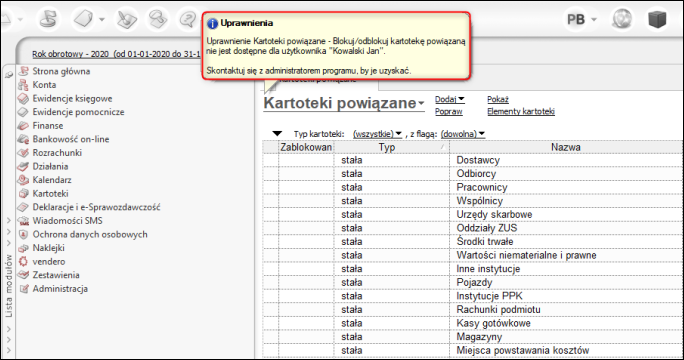Click the Lista modułów vertical label

(9, 286)
